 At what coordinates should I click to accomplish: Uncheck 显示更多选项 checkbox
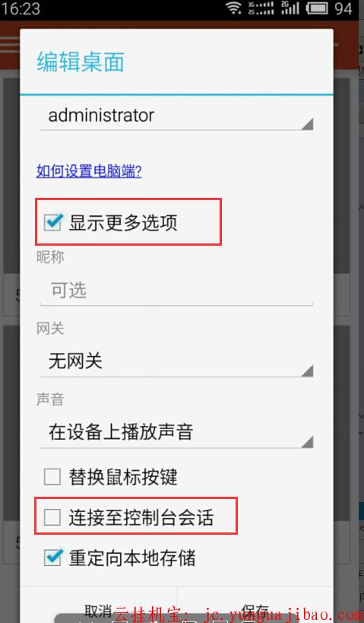52,222
